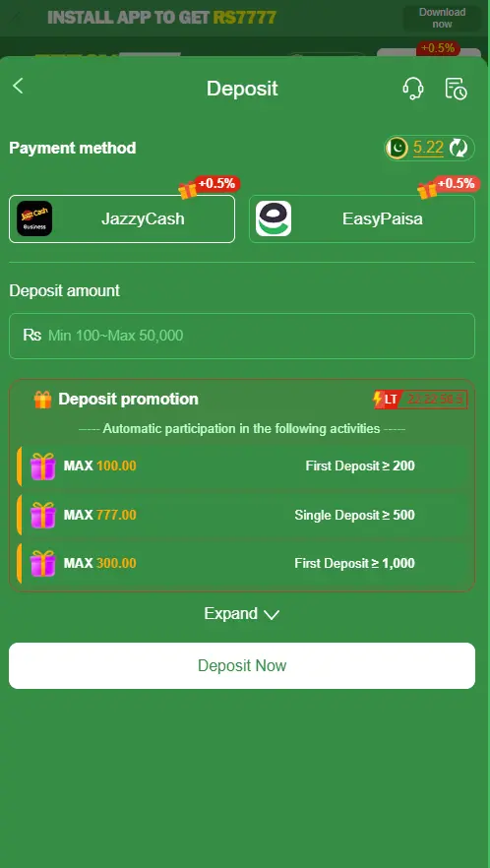Click the JazzCash Business logo
This screenshot has width=490, height=868.
coord(34,218)
